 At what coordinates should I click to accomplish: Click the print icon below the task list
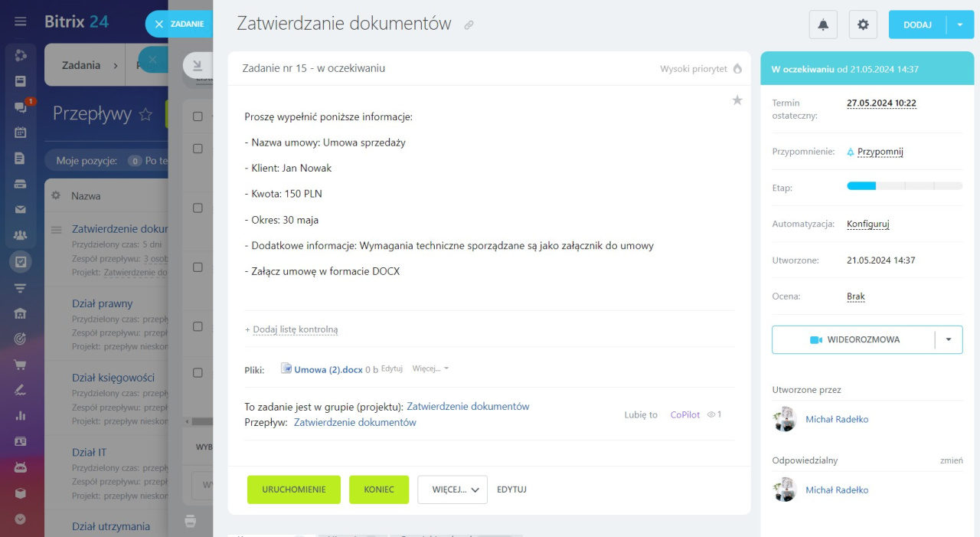point(191,521)
